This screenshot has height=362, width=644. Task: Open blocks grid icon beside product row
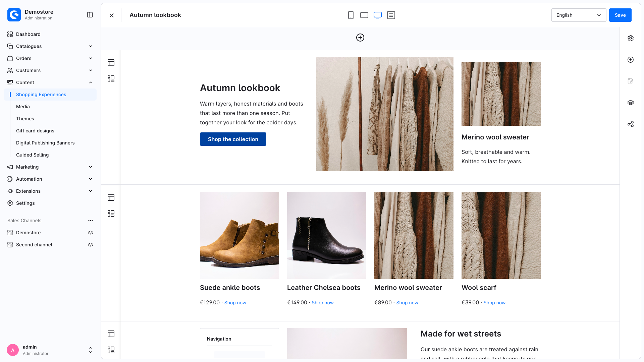pyautogui.click(x=111, y=214)
